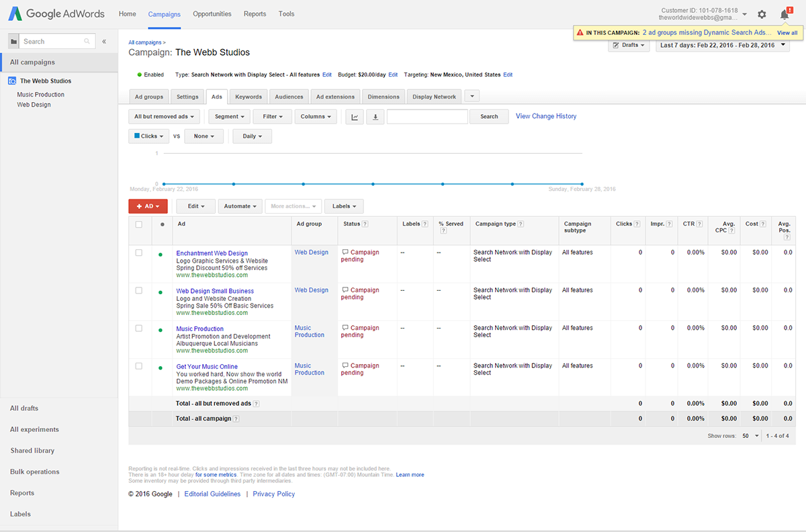Screen dimensions: 806x532
Task: Open help icon beside Impr. column
Action: point(670,224)
